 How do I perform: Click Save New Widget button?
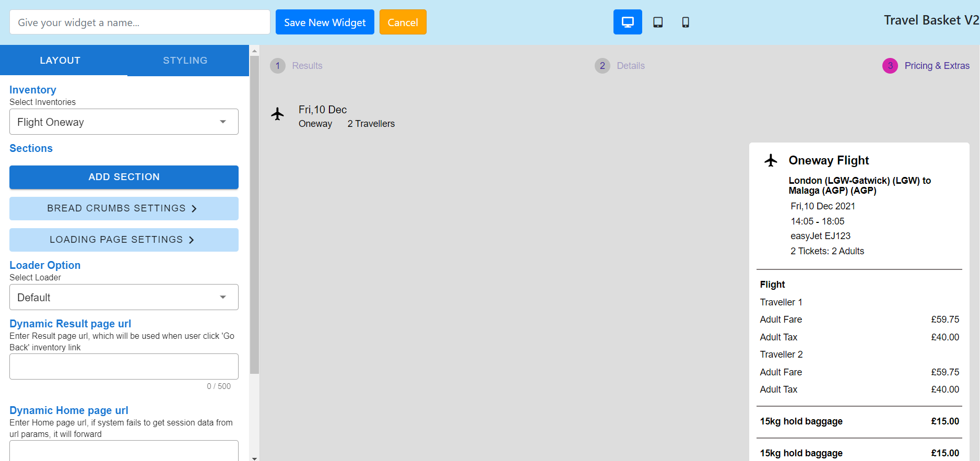click(325, 22)
